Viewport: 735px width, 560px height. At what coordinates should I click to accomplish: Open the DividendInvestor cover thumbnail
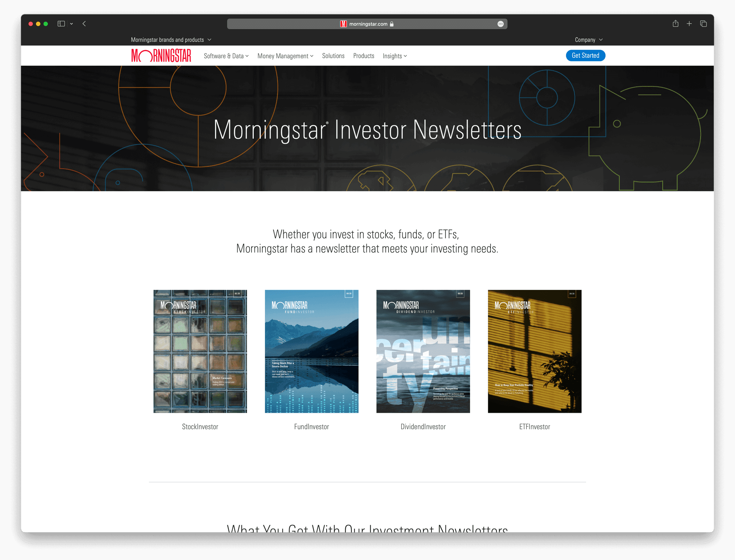(x=423, y=351)
